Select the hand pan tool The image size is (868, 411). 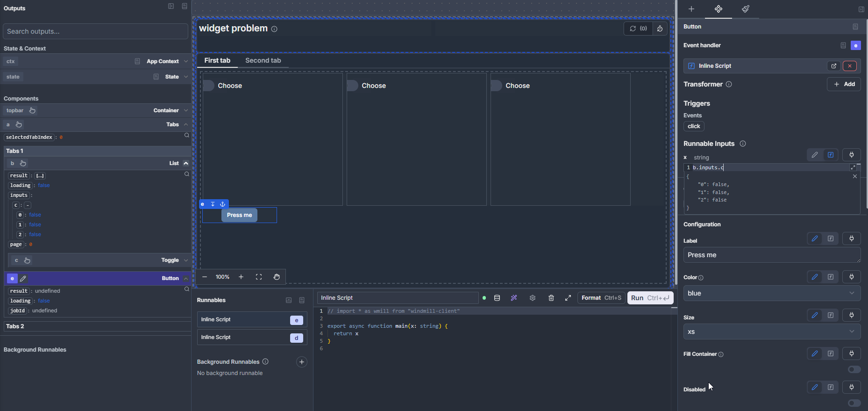(x=277, y=277)
